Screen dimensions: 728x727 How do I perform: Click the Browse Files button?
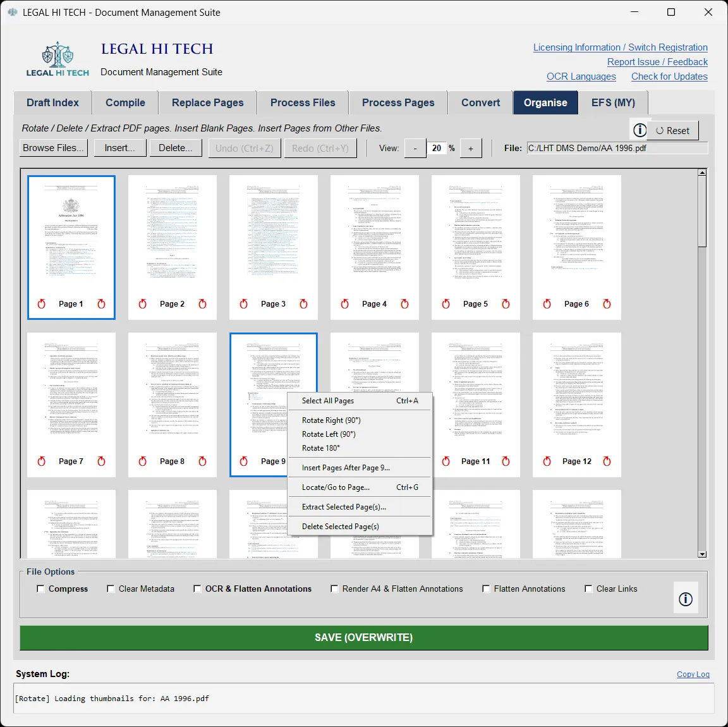click(x=53, y=148)
